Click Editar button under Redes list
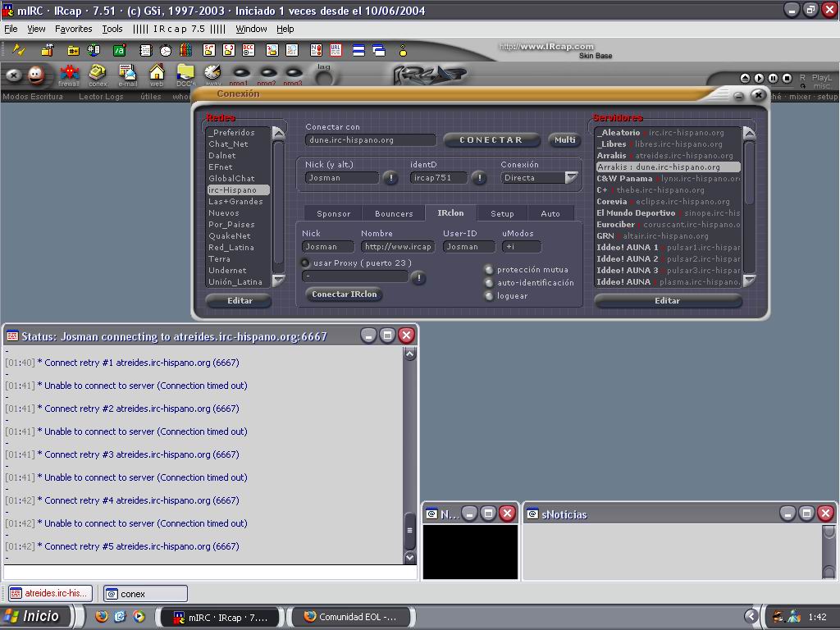The width and height of the screenshot is (840, 630). 240,300
